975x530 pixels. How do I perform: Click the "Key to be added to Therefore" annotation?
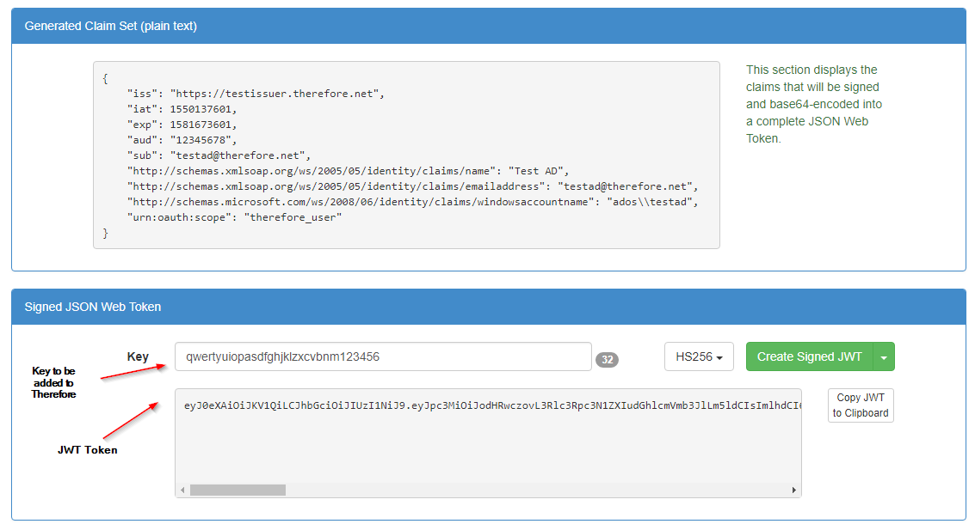coord(53,382)
